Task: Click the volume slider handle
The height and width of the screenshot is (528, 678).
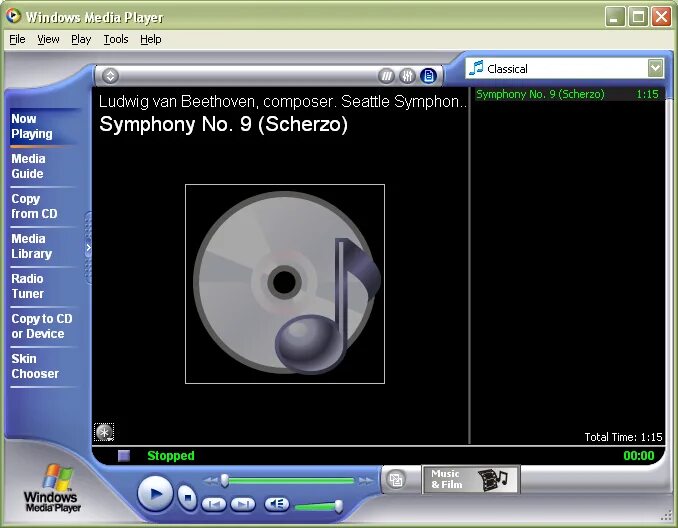Action: 339,506
